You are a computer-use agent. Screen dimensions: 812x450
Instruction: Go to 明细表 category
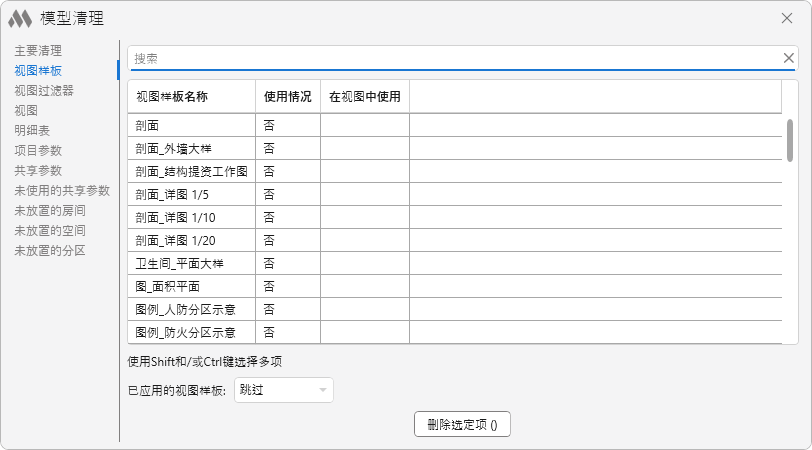tap(32, 130)
